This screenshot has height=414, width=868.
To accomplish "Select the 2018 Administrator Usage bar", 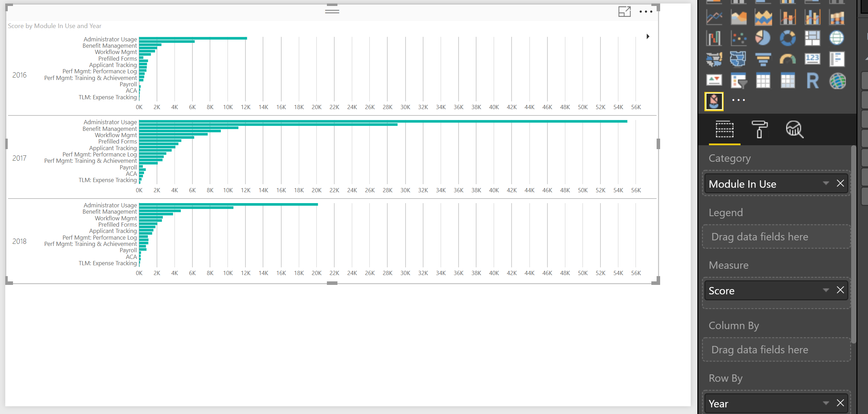I will [x=228, y=204].
